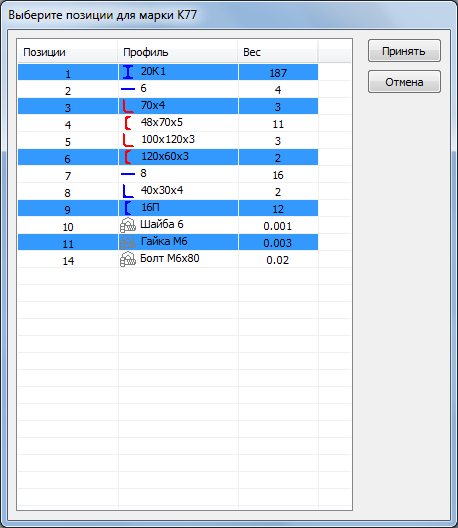This screenshot has width=458, height=528.
Task: Click weight value 0.02
Action: 277,260
